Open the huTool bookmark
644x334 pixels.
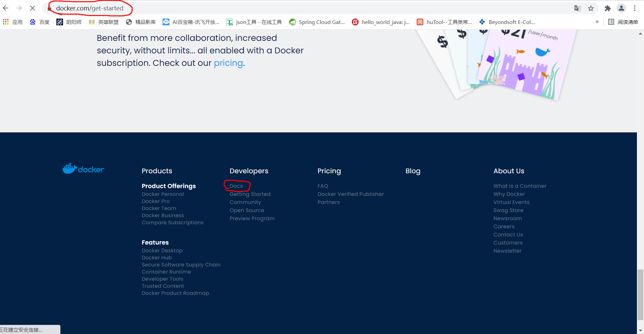[444, 22]
